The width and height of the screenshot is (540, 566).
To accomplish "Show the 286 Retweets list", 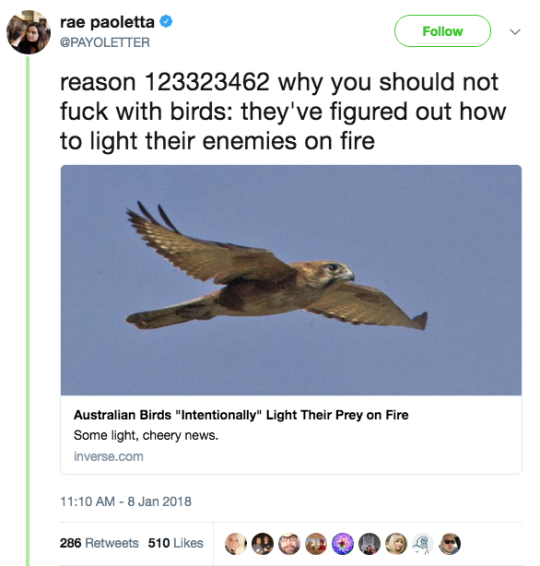I will [x=99, y=543].
